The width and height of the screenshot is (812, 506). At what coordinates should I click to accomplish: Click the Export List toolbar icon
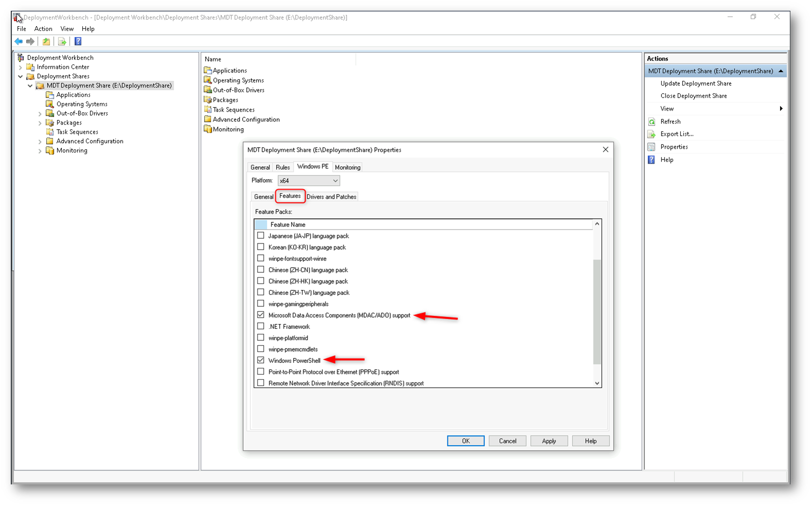coord(62,42)
